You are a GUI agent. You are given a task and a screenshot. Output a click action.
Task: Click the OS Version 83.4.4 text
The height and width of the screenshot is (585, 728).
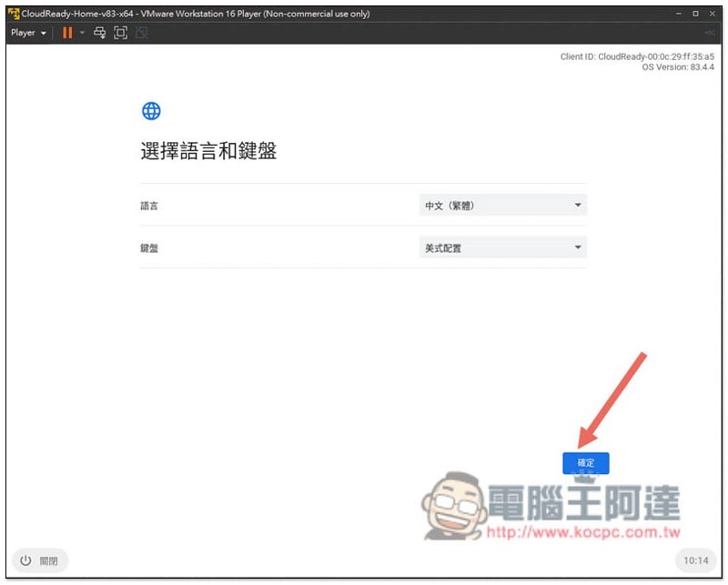click(x=678, y=67)
